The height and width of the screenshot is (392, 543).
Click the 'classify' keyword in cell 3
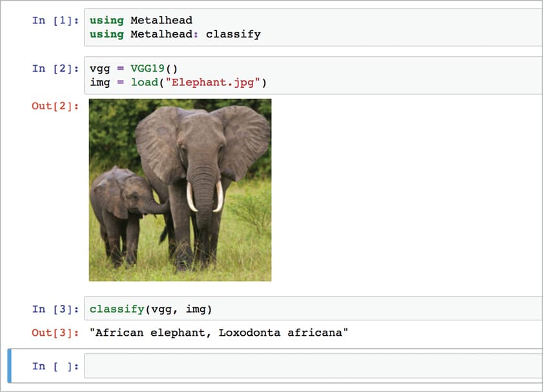117,309
